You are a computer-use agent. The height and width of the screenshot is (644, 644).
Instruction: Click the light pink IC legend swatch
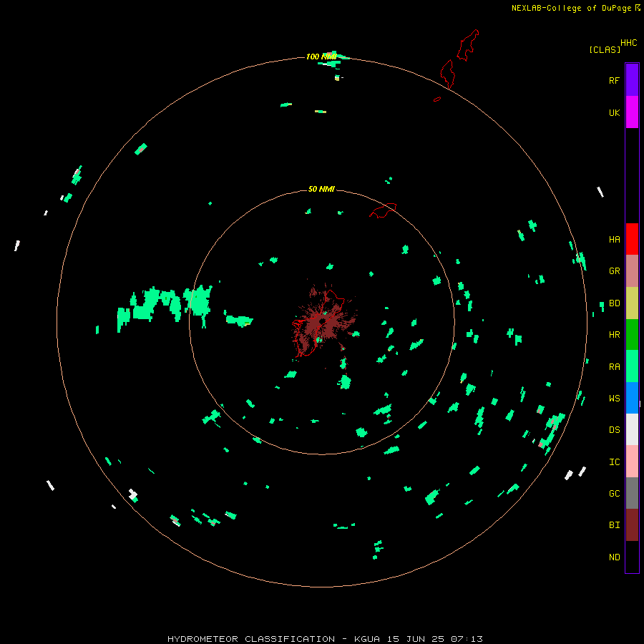[632, 462]
